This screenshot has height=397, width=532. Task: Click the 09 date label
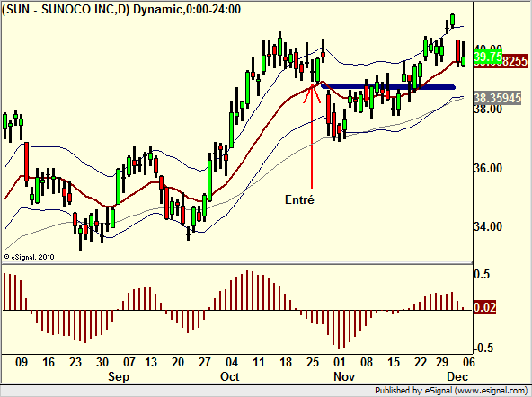pos(22,362)
